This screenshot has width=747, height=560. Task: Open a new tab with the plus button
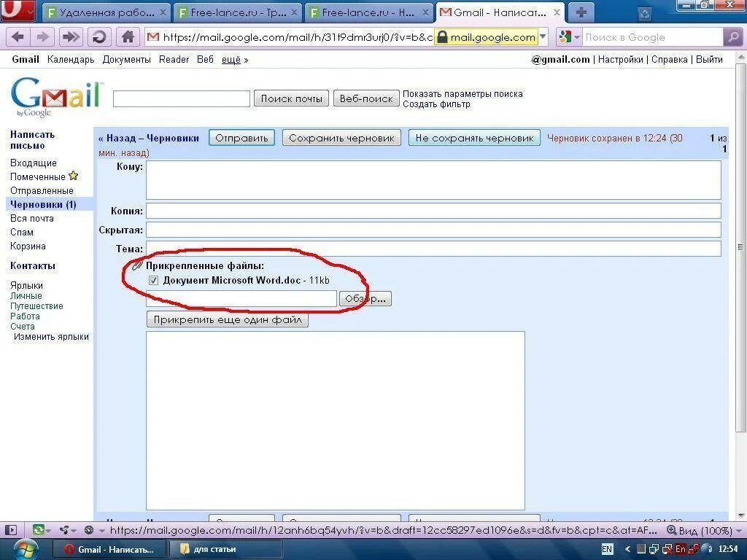coord(581,12)
